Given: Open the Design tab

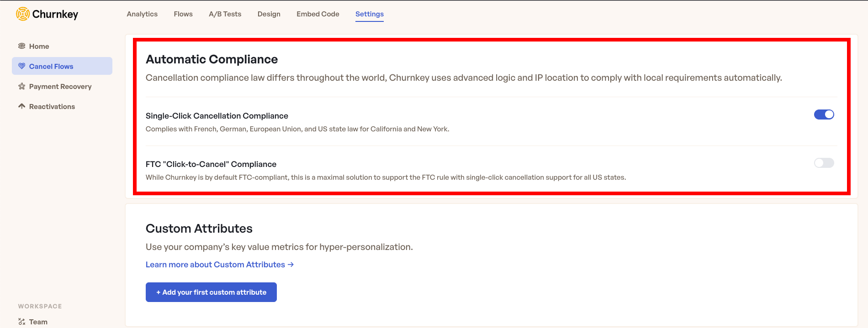Looking at the screenshot, I should tap(269, 14).
